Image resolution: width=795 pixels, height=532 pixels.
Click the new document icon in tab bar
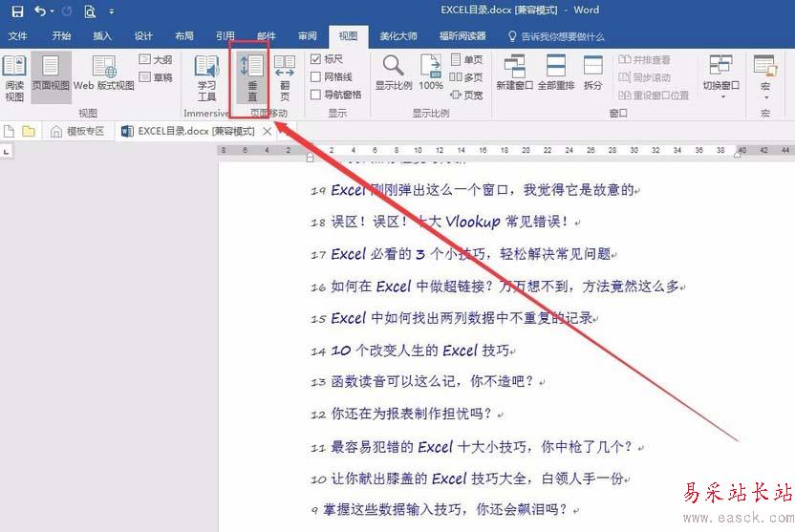click(9, 132)
